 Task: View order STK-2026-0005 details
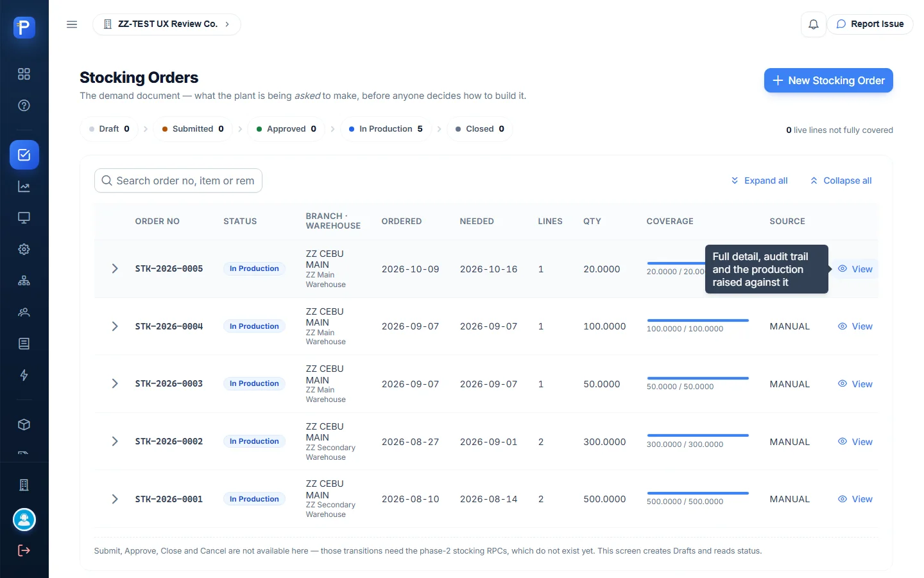pos(855,269)
